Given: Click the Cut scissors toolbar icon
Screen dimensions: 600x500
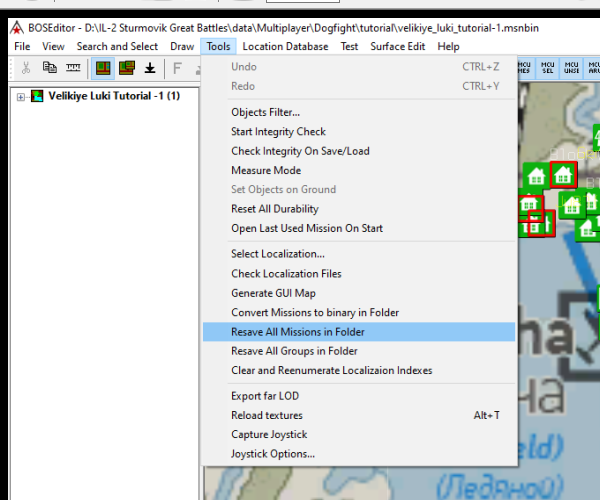Looking at the screenshot, I should [26, 68].
